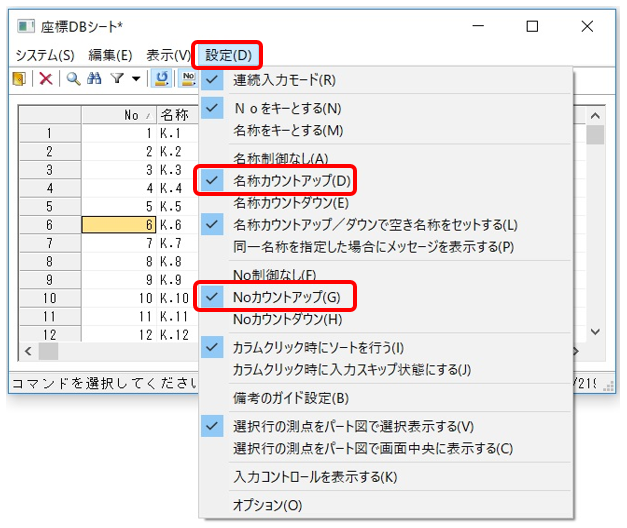This screenshot has width=627, height=528.
Task: Click the K.12 name cell
Action: click(x=178, y=334)
